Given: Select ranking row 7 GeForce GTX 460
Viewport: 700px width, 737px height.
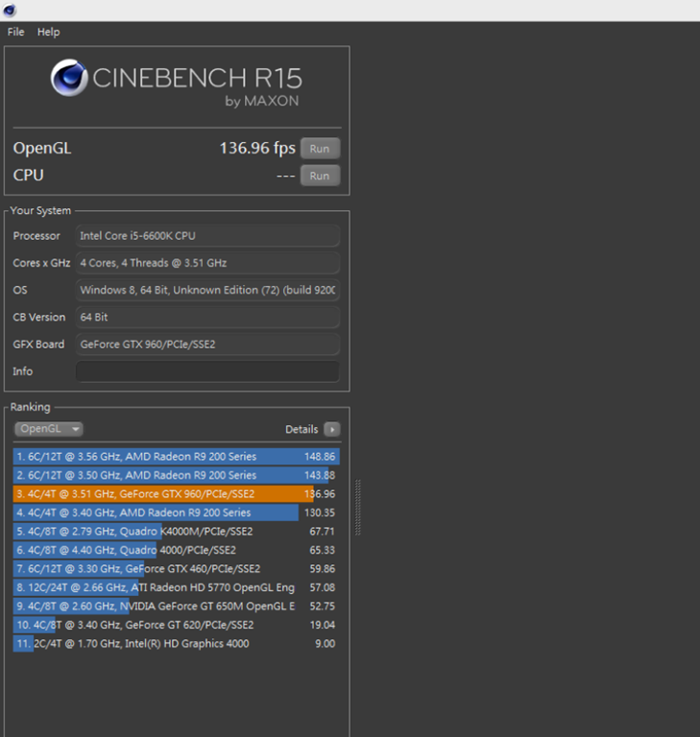Looking at the screenshot, I should click(x=177, y=569).
